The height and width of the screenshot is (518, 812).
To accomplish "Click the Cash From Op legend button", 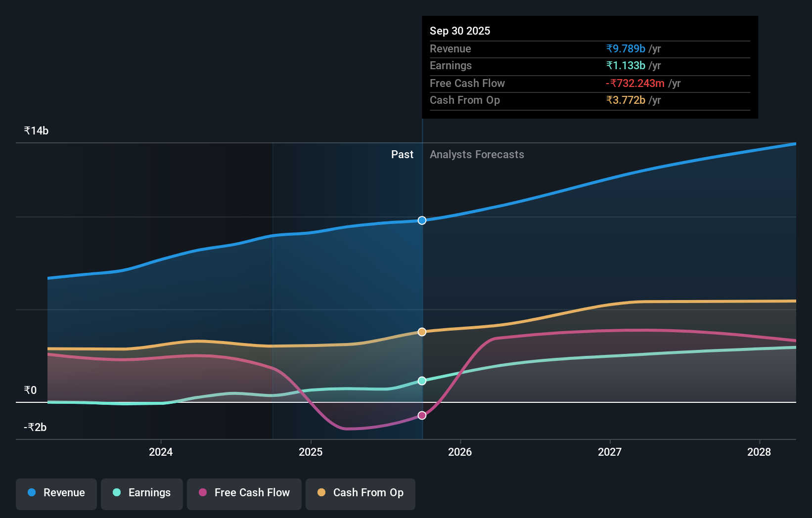I will (360, 494).
